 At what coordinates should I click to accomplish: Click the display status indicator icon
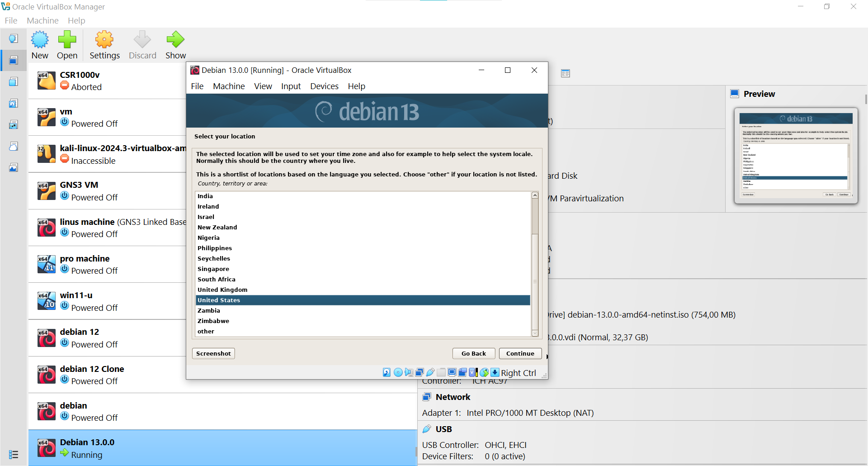click(x=452, y=372)
